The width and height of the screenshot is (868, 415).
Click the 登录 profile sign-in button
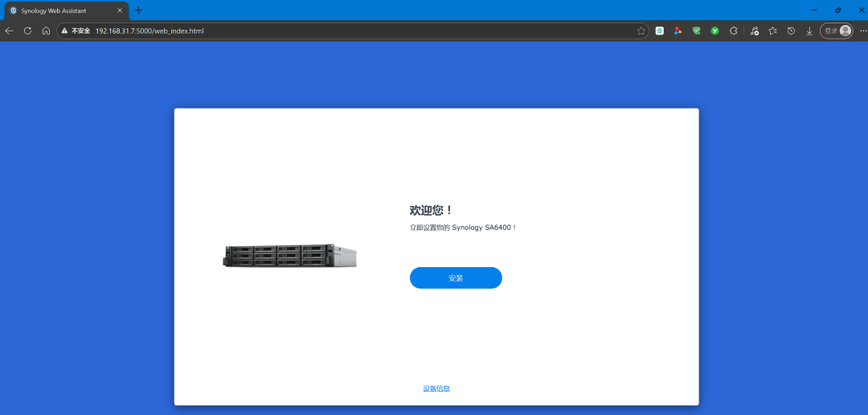coord(837,31)
